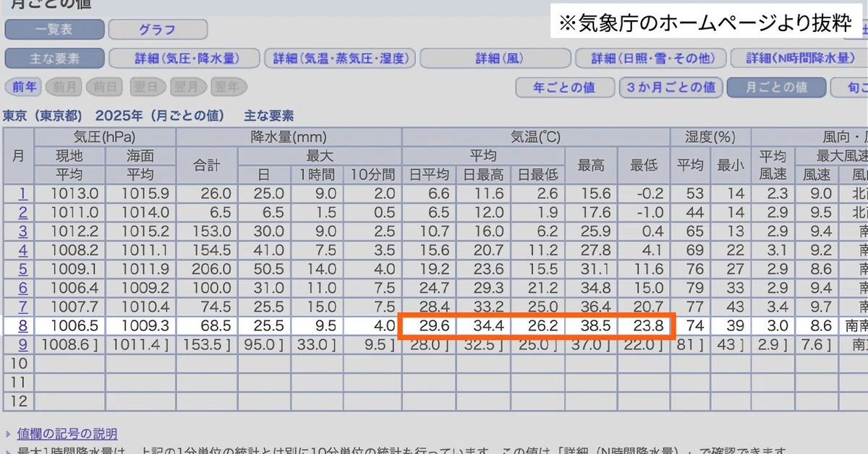868x454 pixels.
Task: Click the disabled 前月 button
Action: [x=64, y=87]
